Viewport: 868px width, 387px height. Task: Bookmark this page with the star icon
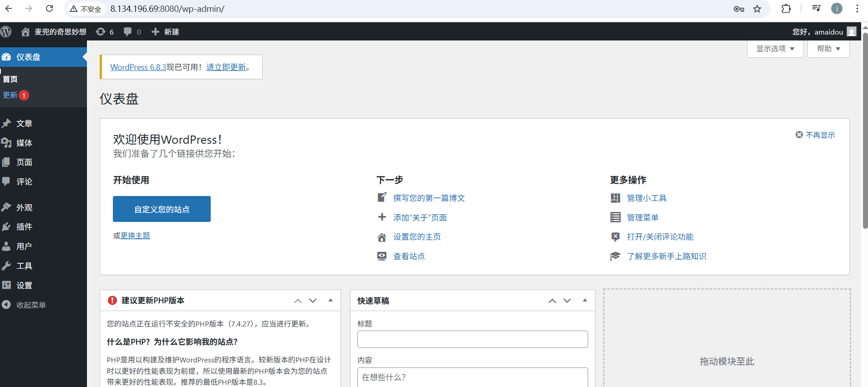pyautogui.click(x=757, y=9)
